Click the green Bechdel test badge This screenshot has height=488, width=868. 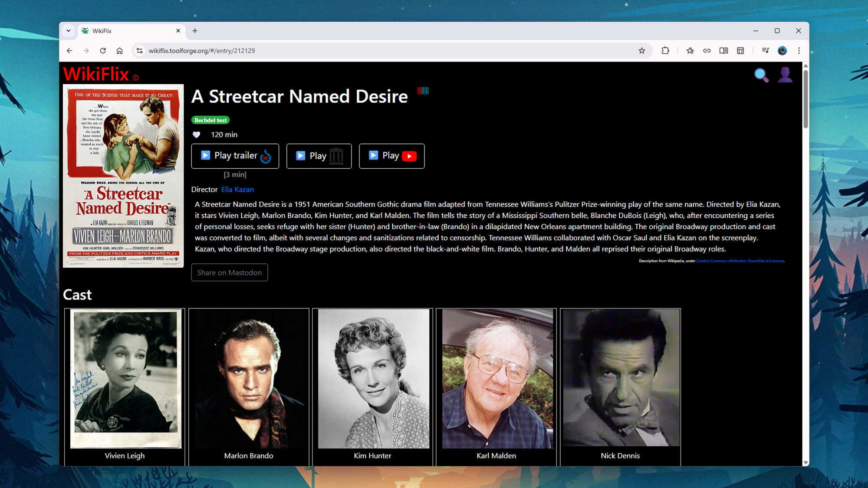[x=210, y=120]
